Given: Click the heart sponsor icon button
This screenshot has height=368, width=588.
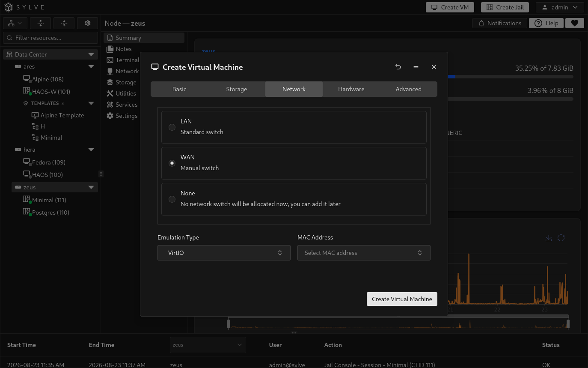Looking at the screenshot, I should tap(575, 23).
